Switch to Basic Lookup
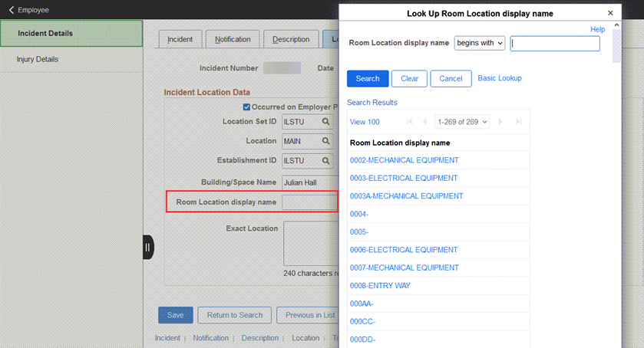Image resolution: width=644 pixels, height=348 pixels. tap(500, 78)
